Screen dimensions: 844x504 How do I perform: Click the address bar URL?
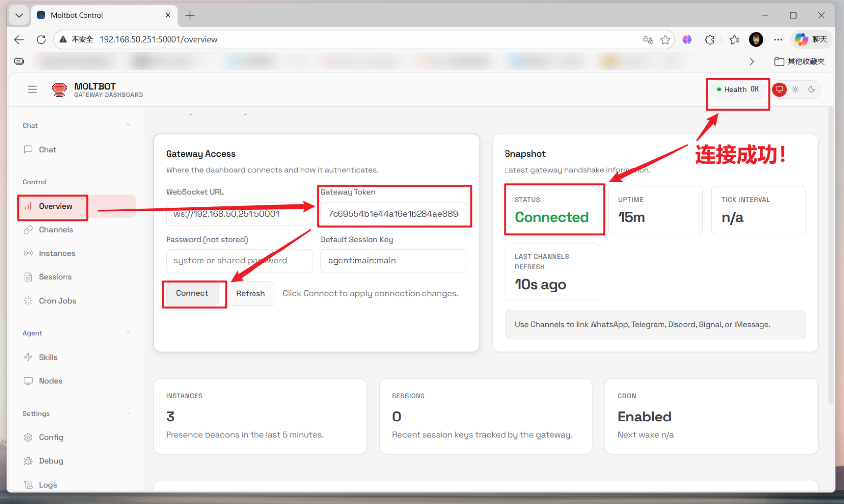(159, 39)
